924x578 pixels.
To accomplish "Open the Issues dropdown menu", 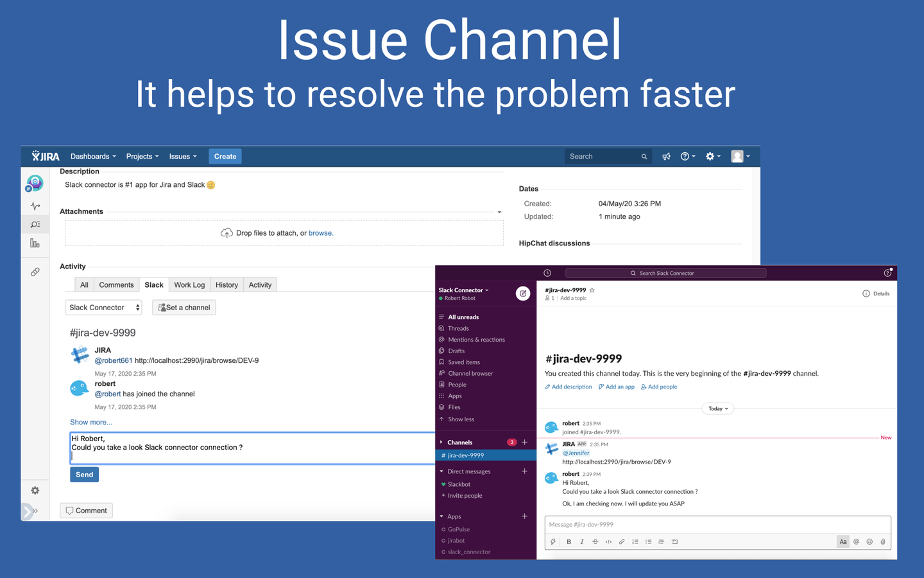I will [183, 156].
